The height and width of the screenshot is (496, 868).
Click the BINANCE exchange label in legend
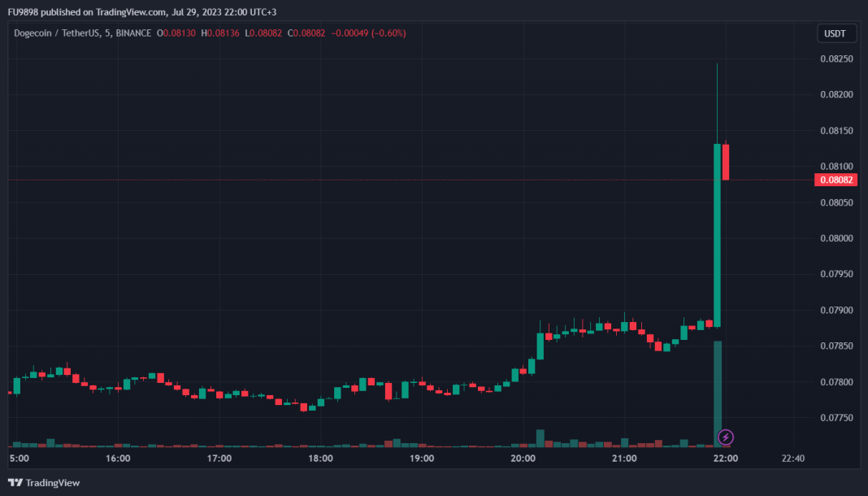pos(133,33)
